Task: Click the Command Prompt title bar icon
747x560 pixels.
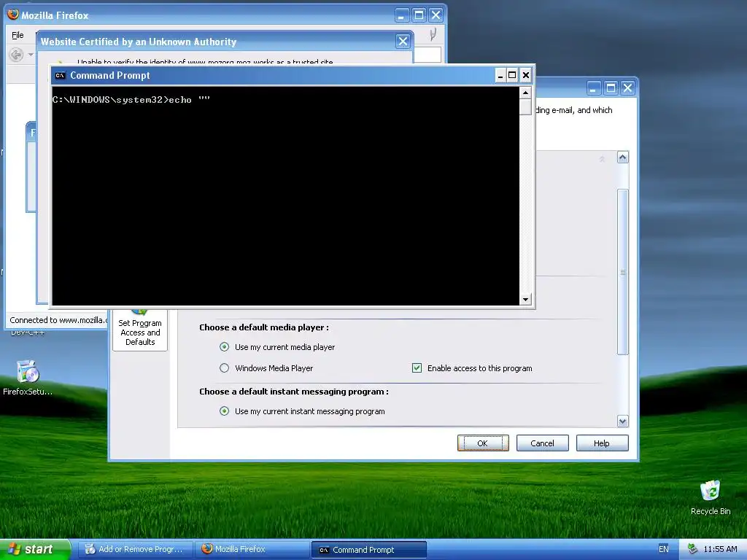Action: tap(60, 75)
